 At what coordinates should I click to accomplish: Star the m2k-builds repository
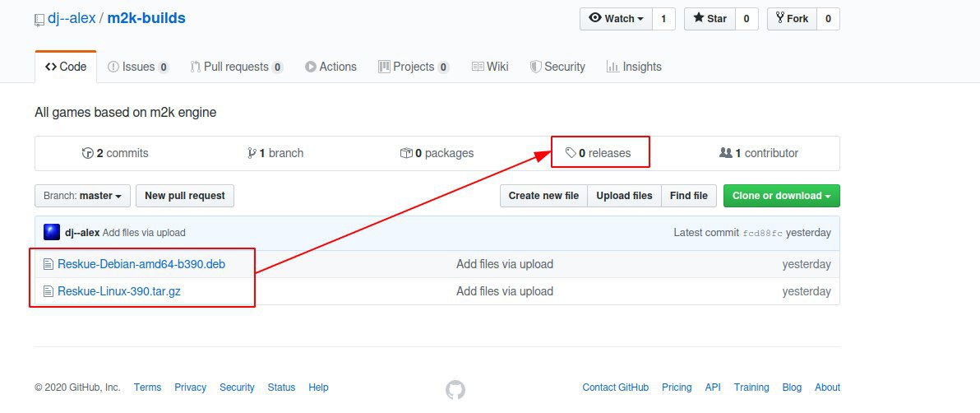tap(710, 19)
